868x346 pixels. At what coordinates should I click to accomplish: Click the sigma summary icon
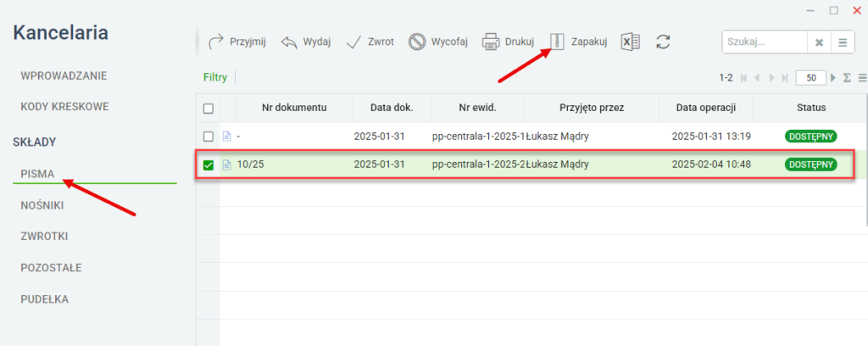point(847,78)
